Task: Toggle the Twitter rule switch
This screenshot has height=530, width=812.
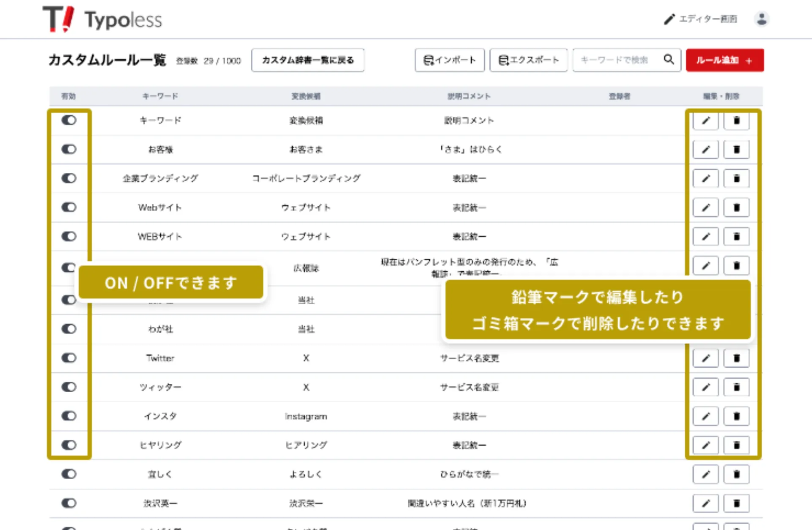Action: [x=69, y=358]
